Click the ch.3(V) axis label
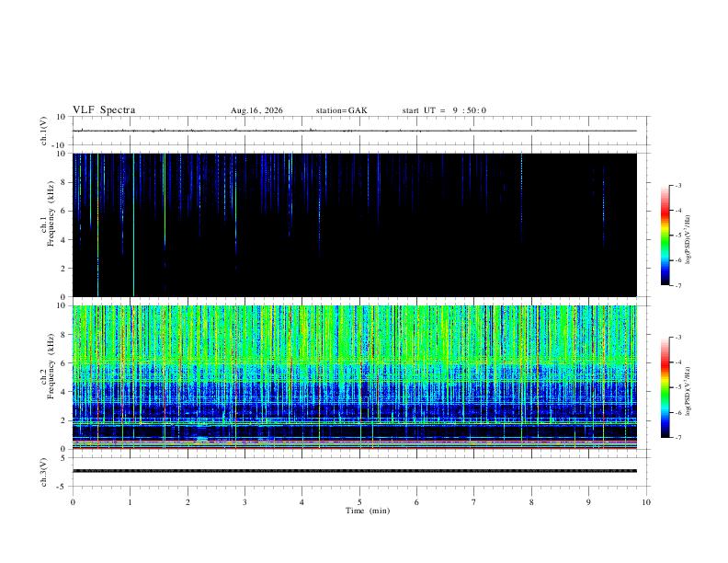This screenshot has height=563, width=728. point(43,472)
